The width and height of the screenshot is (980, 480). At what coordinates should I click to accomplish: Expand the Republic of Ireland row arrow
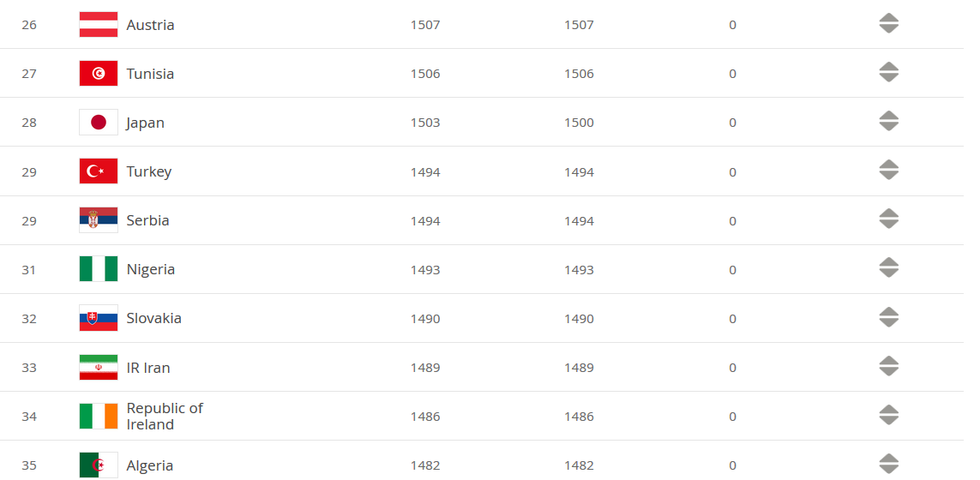[x=888, y=415]
